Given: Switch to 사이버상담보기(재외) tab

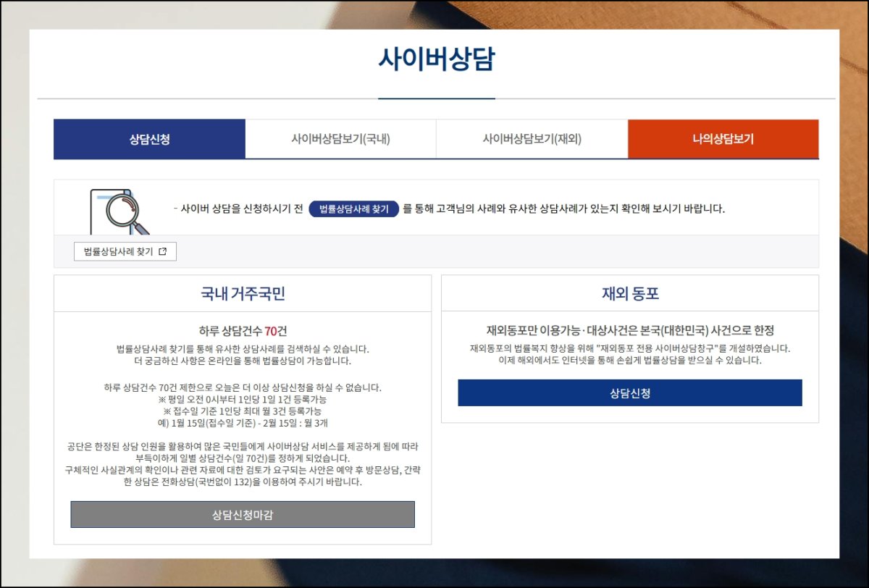Looking at the screenshot, I should [x=532, y=139].
